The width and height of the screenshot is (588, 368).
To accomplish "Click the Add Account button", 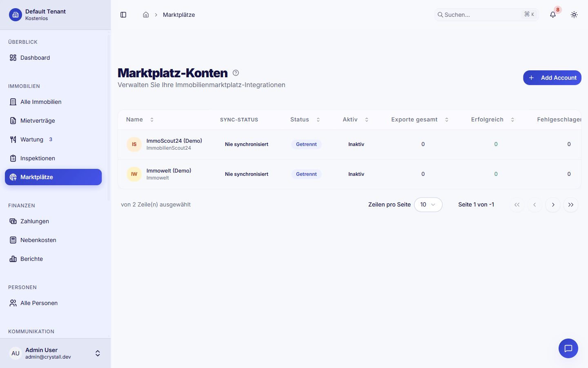I will coord(552,78).
